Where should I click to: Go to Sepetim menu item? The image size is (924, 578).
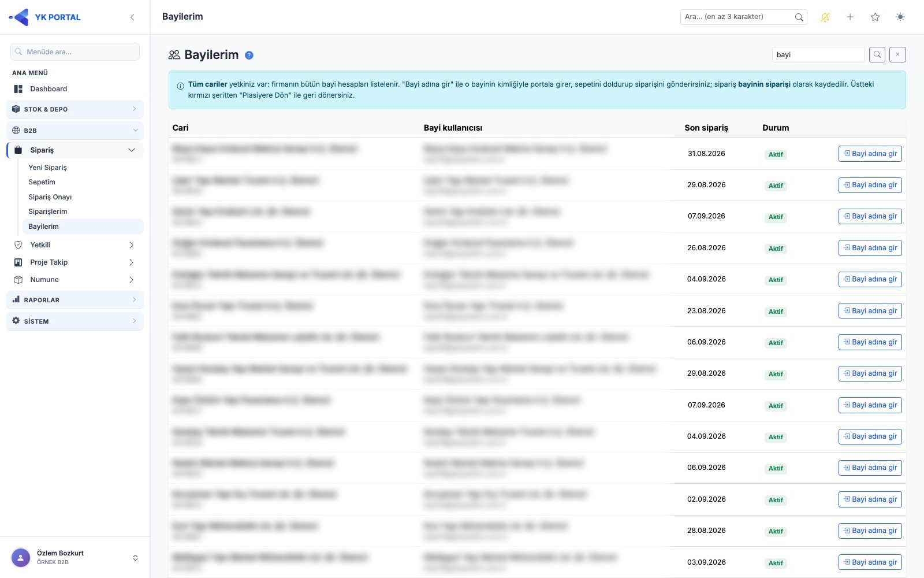[x=83, y=182]
